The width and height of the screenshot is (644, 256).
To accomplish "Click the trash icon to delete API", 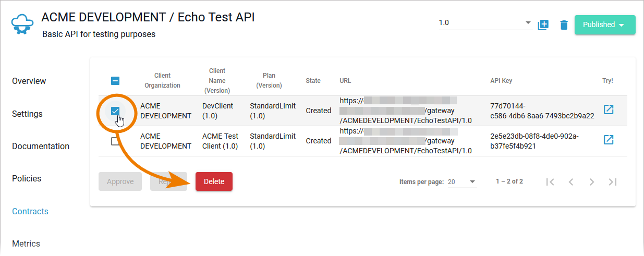I will point(564,25).
